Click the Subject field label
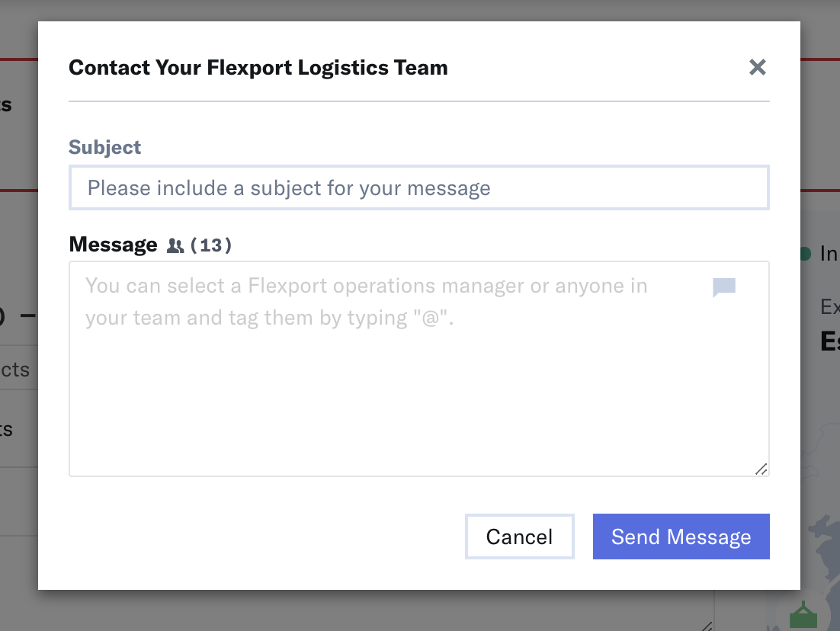 (105, 147)
